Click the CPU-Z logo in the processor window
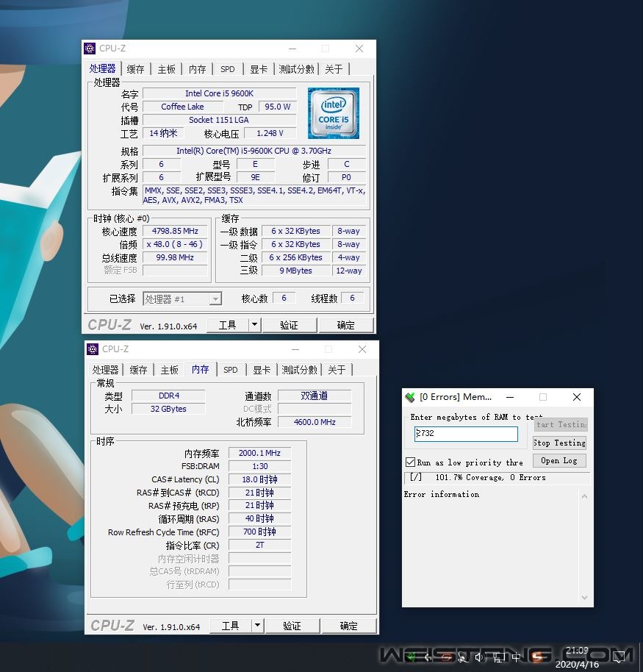 [109, 324]
